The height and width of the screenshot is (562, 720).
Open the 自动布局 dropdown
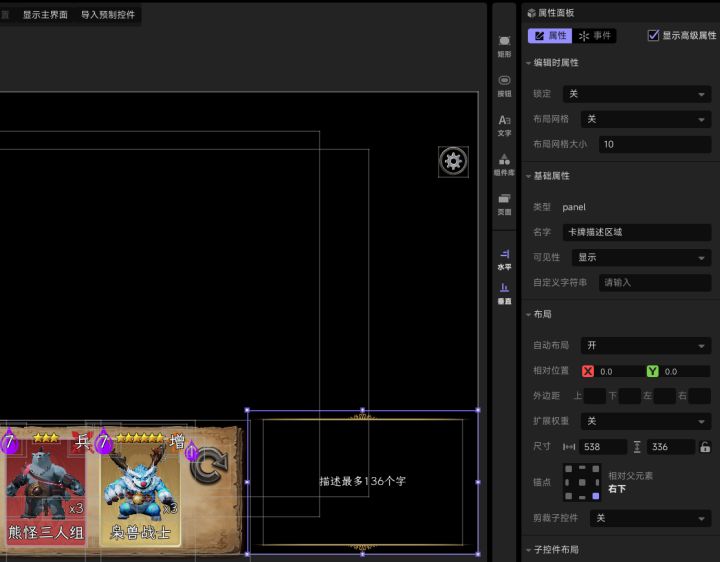pyautogui.click(x=646, y=346)
